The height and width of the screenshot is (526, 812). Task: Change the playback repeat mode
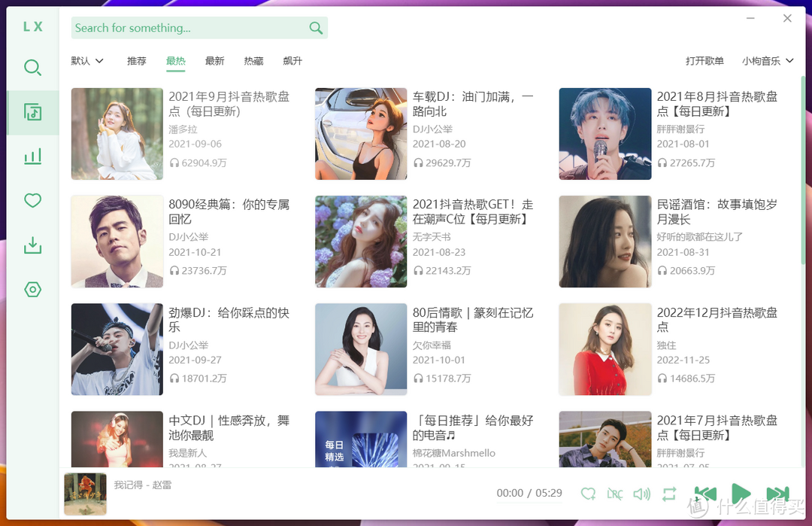(668, 494)
